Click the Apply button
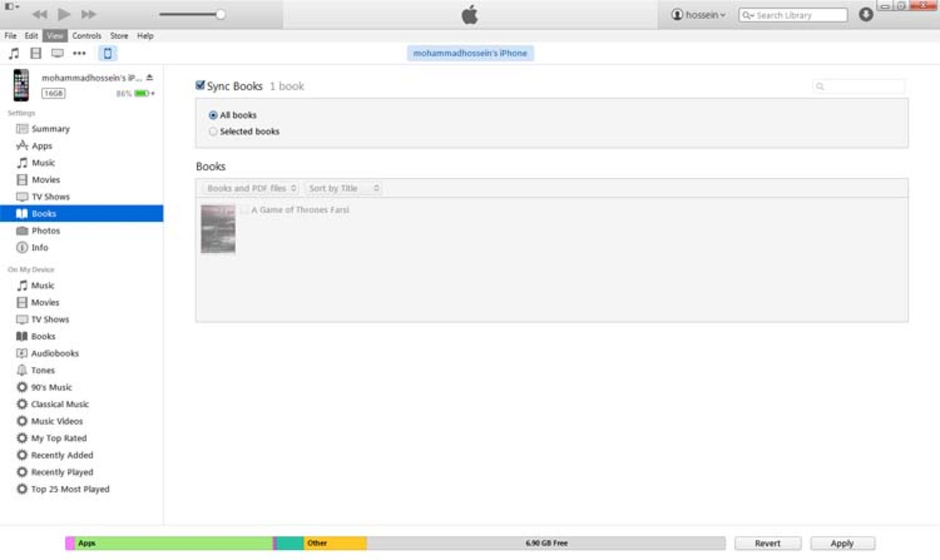 (x=842, y=543)
